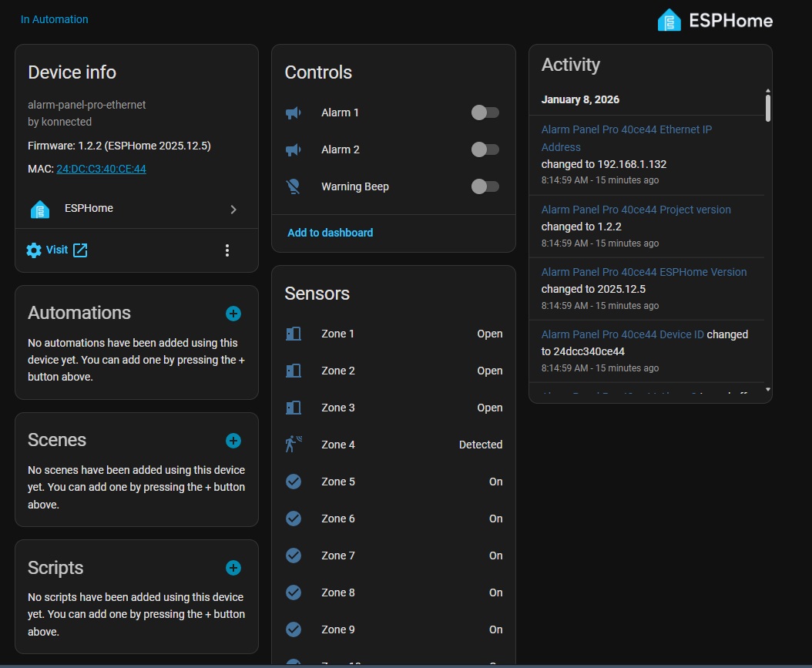Image resolution: width=812 pixels, height=668 pixels.
Task: Click the Zone 1 door sensor icon
Action: (294, 334)
